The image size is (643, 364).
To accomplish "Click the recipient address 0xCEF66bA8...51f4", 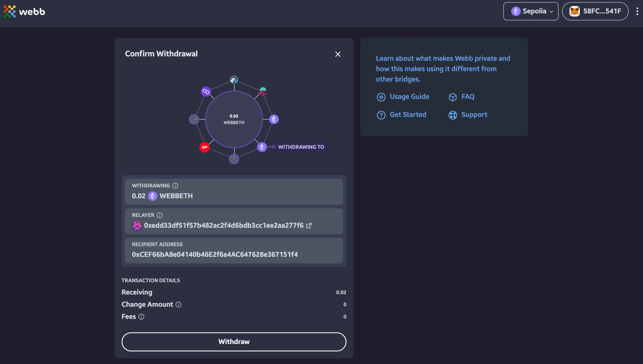I will (215, 254).
